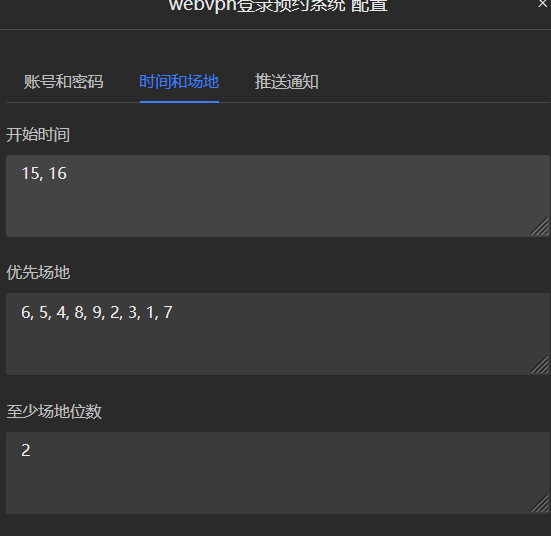Click the 至少场地位数 text field
Image resolution: width=551 pixels, height=536 pixels.
tap(278, 473)
